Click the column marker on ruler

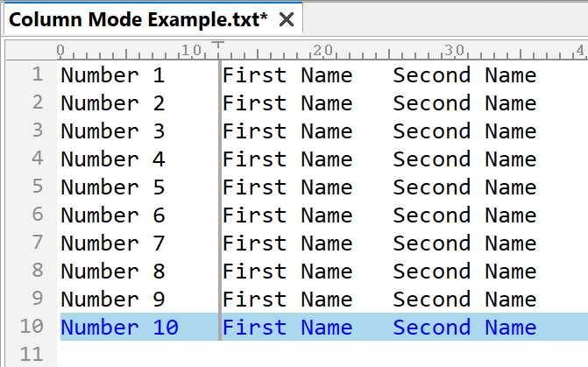[218, 46]
